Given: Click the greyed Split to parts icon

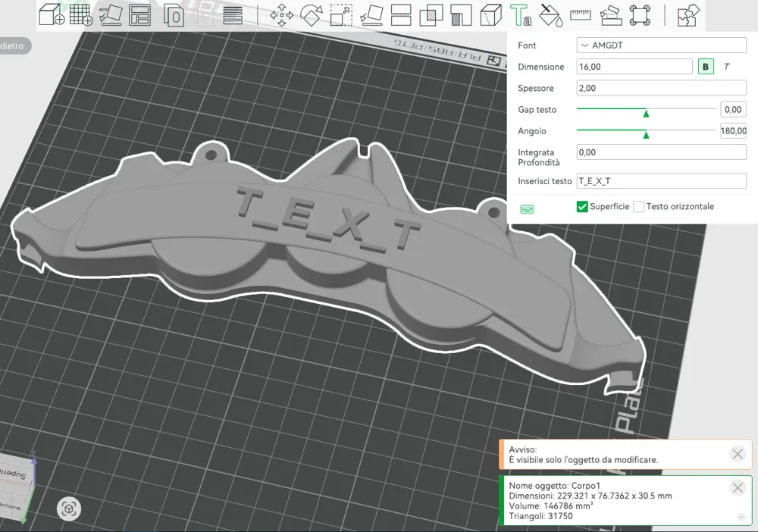Looking at the screenshot, I should (203, 15).
